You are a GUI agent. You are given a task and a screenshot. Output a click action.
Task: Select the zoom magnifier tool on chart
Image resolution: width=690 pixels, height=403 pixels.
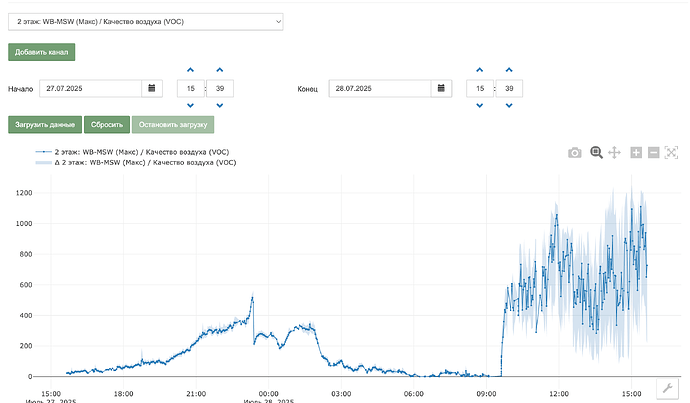click(596, 153)
